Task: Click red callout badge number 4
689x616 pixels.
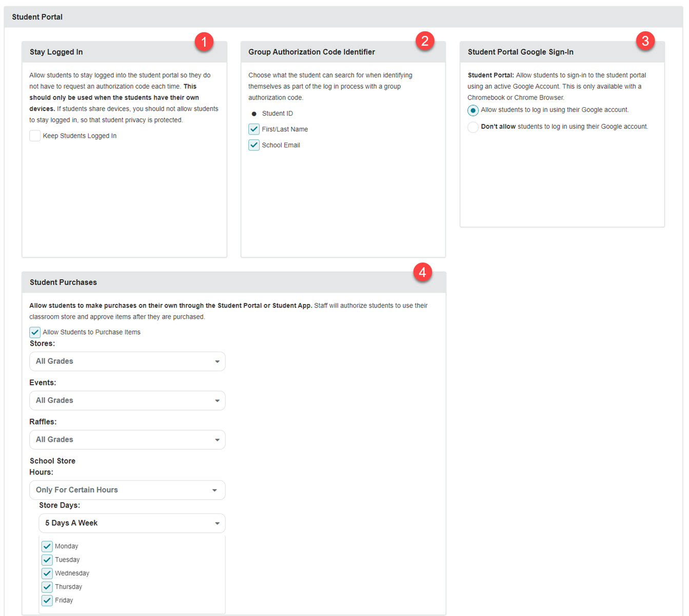Action: 423,272
